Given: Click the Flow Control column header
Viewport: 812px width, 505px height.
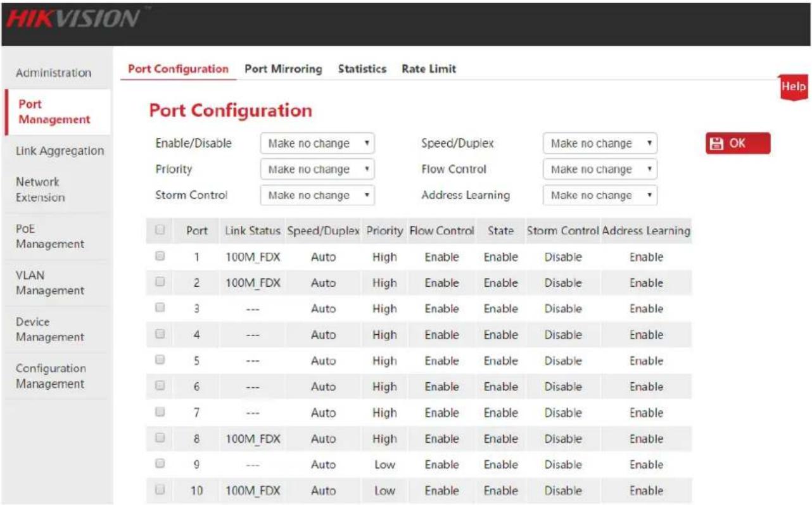Looking at the screenshot, I should (441, 231).
